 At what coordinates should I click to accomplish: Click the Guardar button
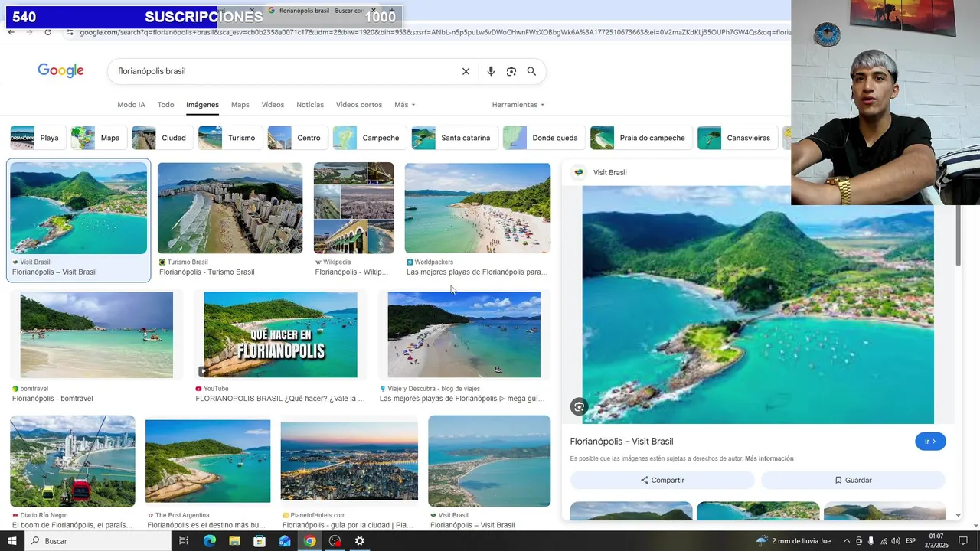click(x=853, y=480)
